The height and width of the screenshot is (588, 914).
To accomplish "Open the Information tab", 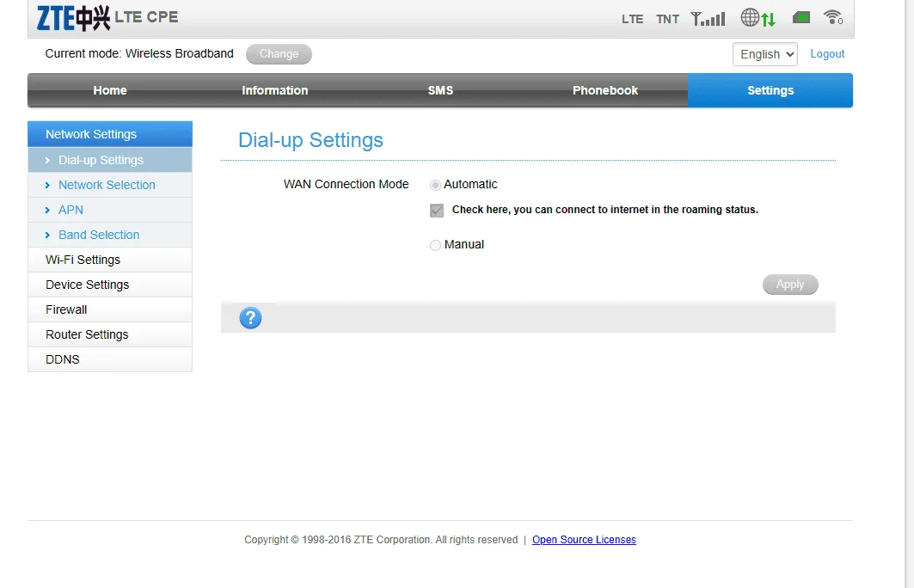I will [275, 90].
